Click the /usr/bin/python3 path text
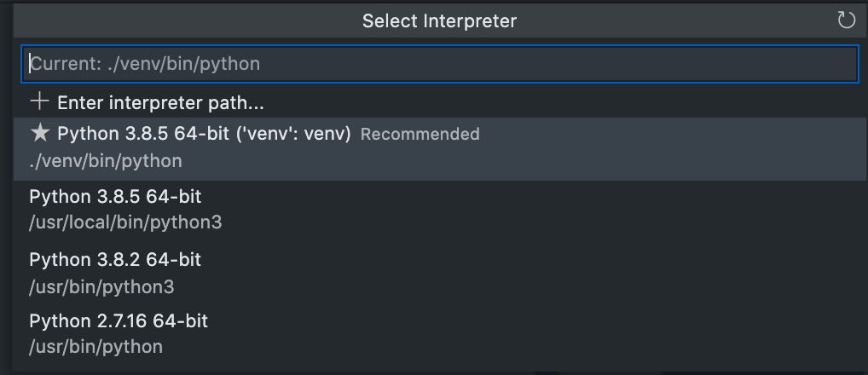The image size is (868, 375). (101, 286)
